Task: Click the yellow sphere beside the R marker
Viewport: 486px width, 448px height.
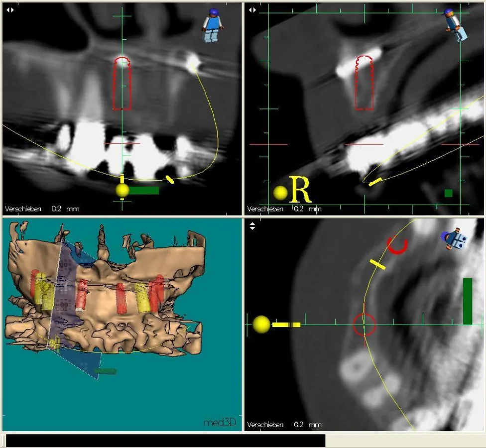Action: click(280, 193)
